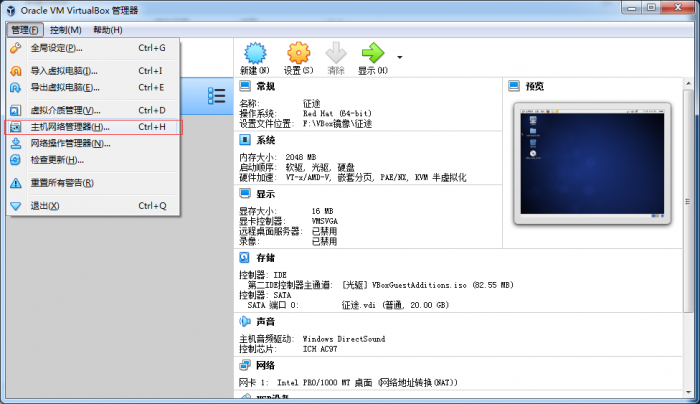Select 网络操作管理器(N)... menu entry
700x404 pixels.
point(93,143)
